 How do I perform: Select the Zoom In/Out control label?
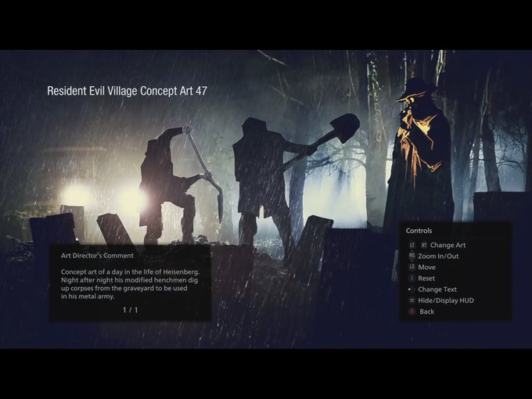438,256
